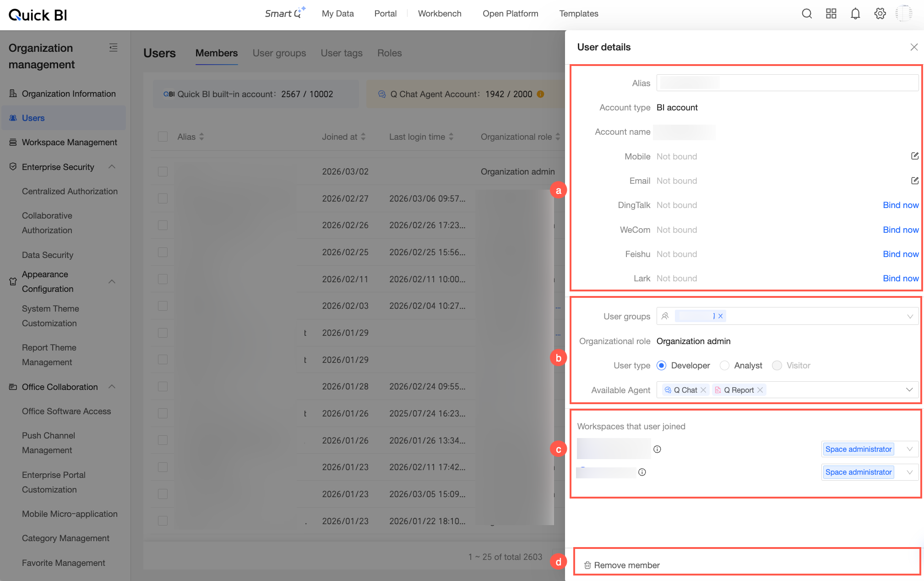Open the apps grid icon

click(831, 14)
